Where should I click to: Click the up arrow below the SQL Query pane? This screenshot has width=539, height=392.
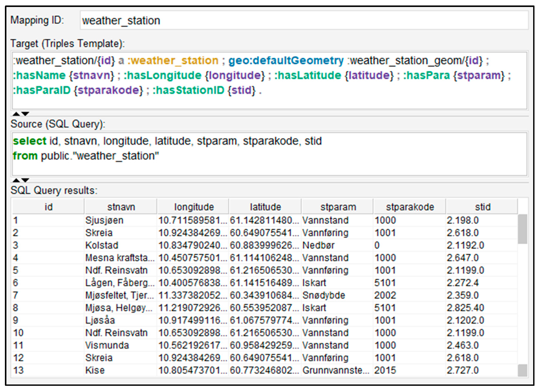pos(16,180)
